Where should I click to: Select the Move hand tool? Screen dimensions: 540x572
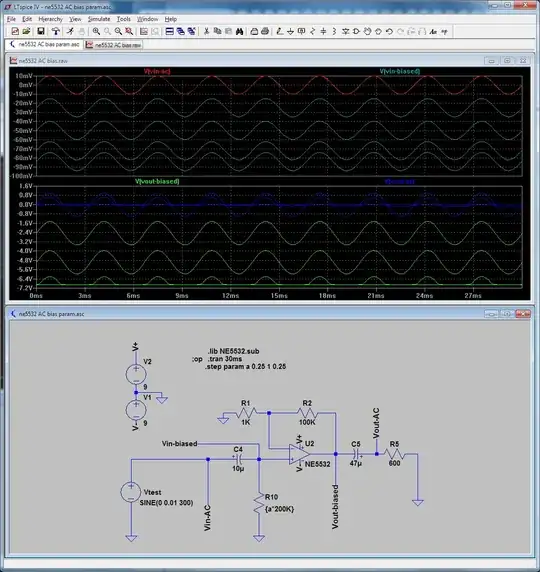(x=367, y=31)
